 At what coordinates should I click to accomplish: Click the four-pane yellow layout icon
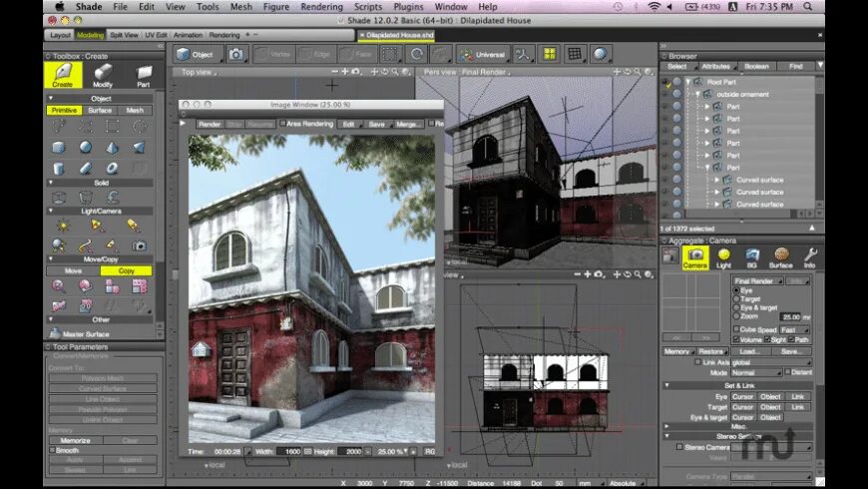(x=549, y=54)
